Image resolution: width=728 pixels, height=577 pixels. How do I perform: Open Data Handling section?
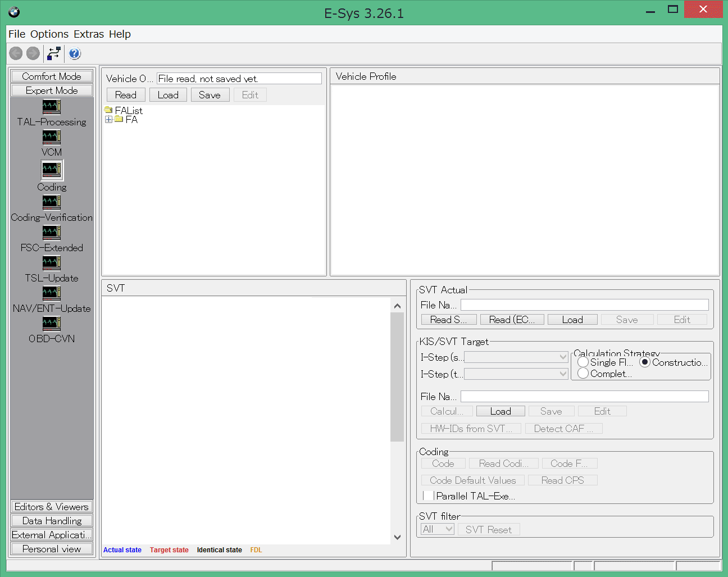[x=52, y=521]
